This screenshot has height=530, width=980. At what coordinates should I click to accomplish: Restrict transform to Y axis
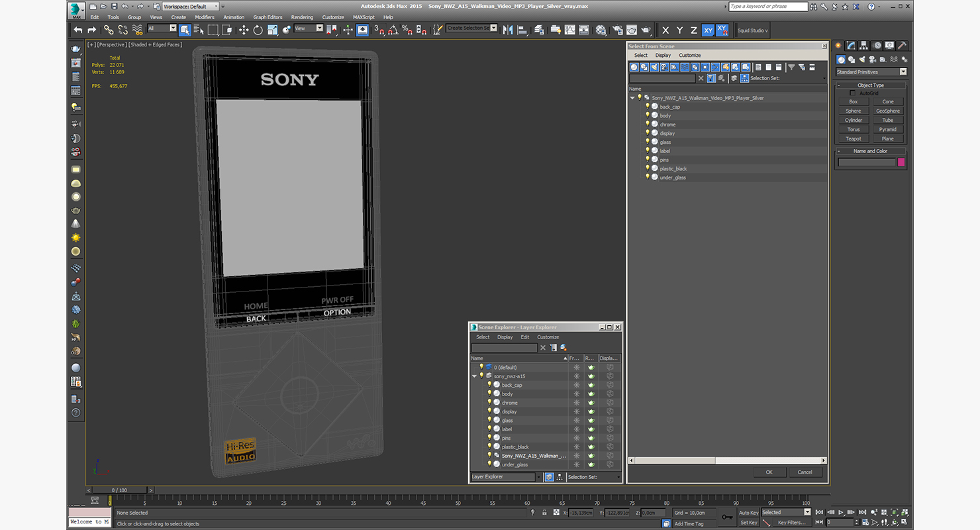[x=679, y=30]
